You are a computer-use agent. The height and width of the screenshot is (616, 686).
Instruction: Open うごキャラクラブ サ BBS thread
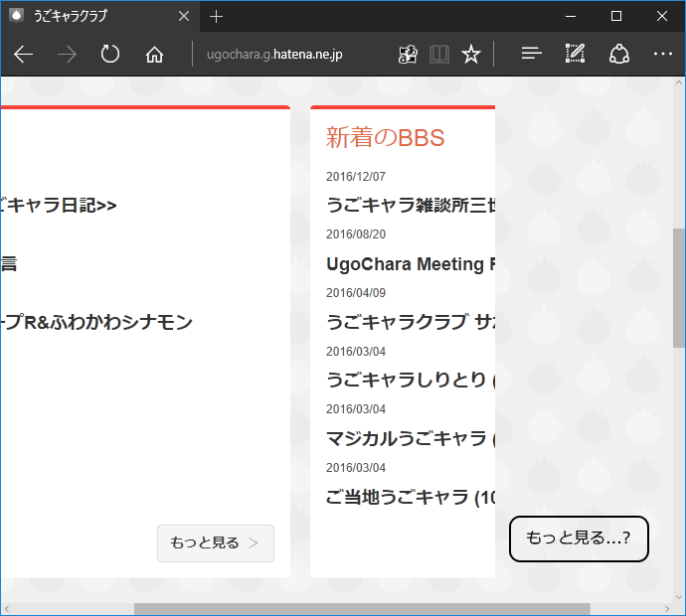click(x=411, y=322)
